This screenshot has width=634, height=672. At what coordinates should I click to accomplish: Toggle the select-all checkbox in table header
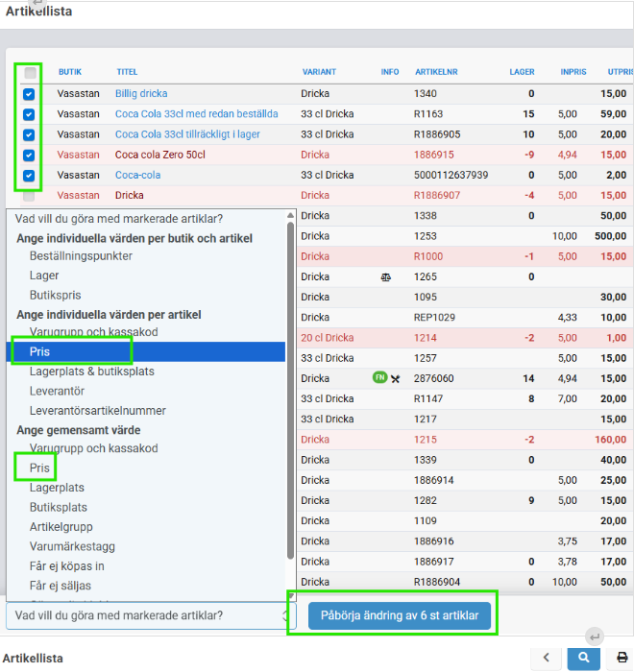point(30,73)
